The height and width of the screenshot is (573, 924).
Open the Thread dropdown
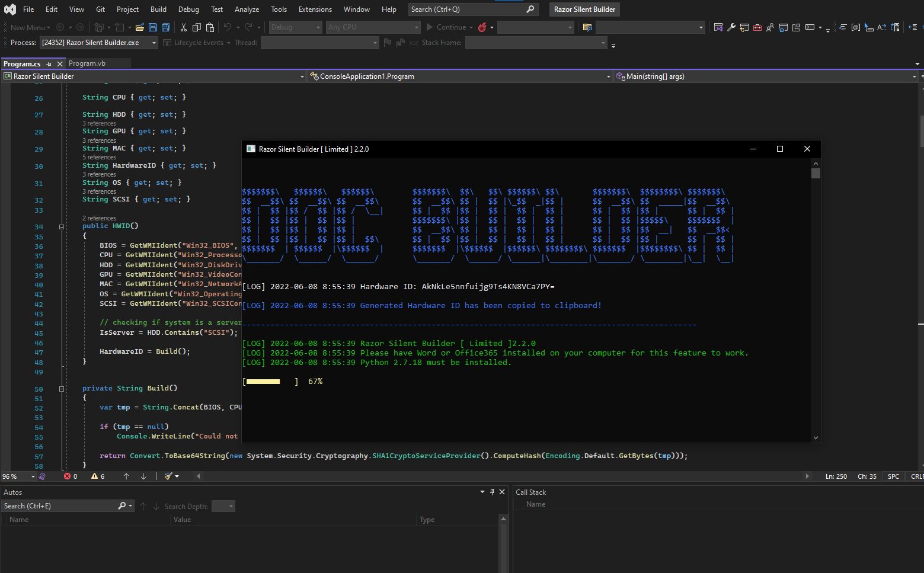point(319,43)
